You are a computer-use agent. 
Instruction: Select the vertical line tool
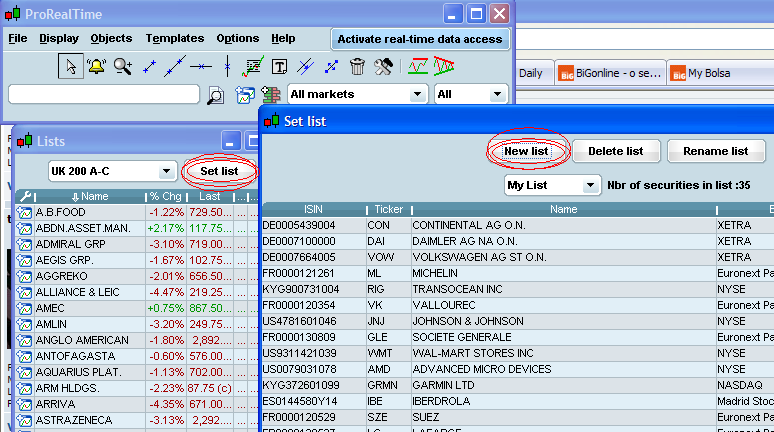click(x=227, y=66)
